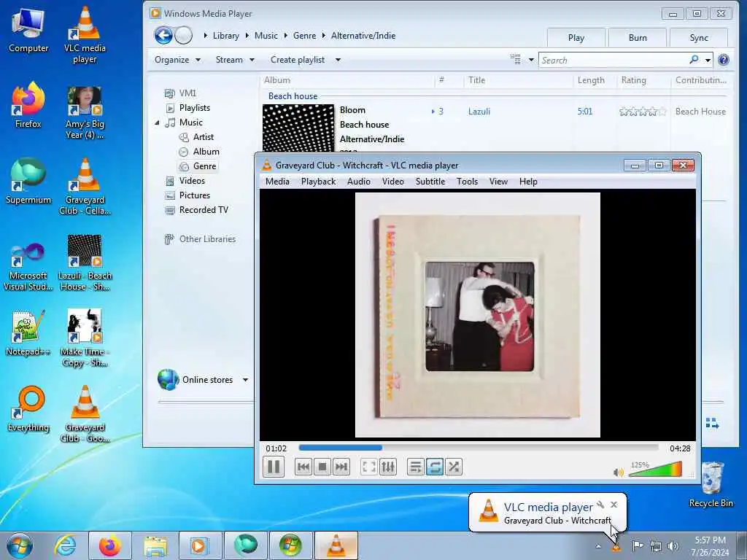The width and height of the screenshot is (747, 560).
Task: Open the VLC Audio menu
Action: 359,182
